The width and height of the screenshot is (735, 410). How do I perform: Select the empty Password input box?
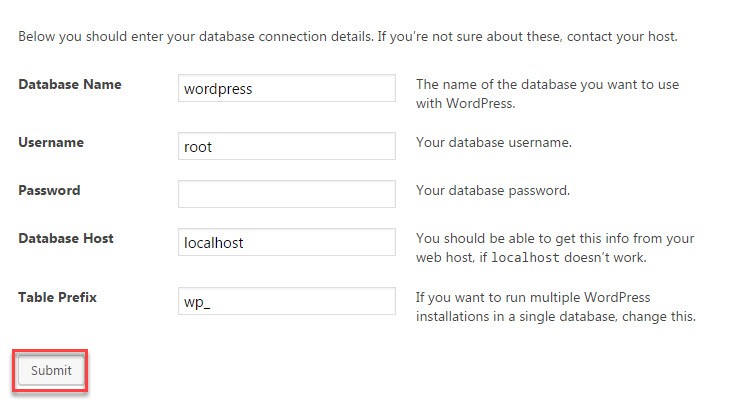(x=286, y=193)
